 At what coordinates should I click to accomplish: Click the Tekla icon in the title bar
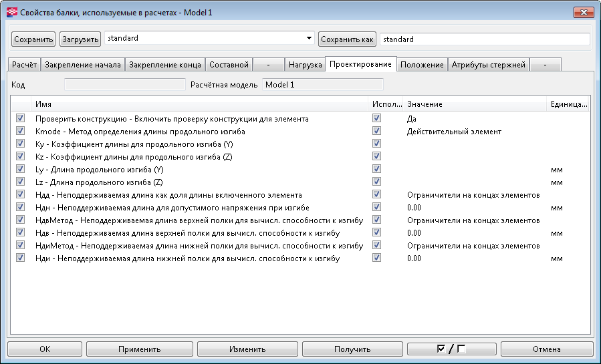tap(11, 12)
